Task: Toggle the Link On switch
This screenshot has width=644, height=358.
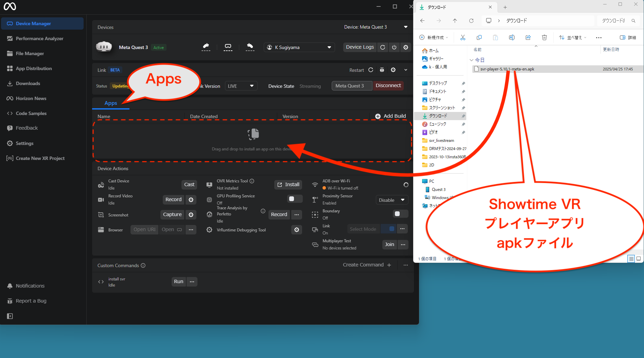Action: pyautogui.click(x=389, y=229)
